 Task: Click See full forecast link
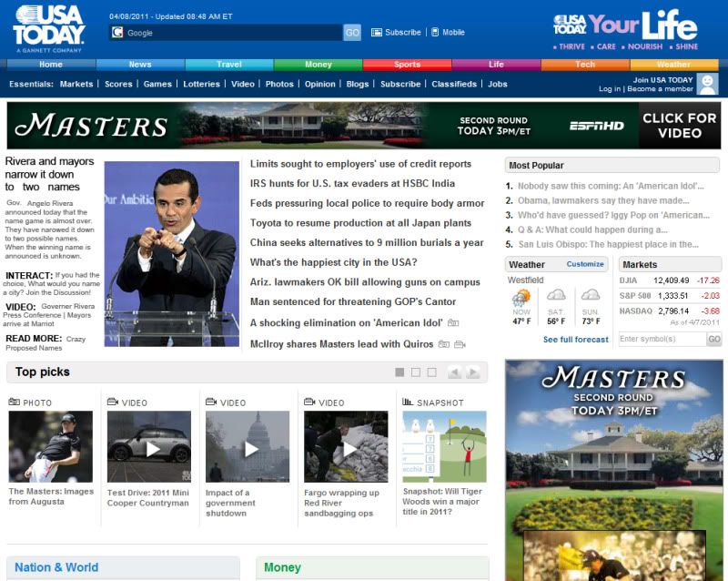576,340
